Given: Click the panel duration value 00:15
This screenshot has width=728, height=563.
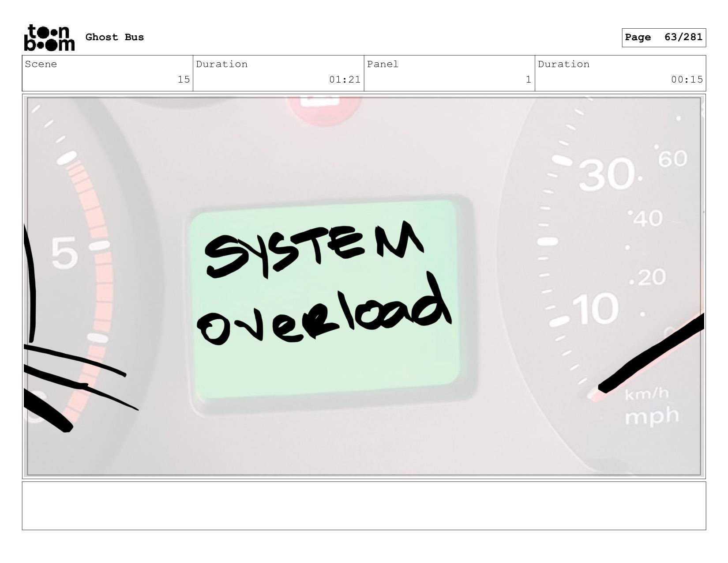Looking at the screenshot, I should [687, 79].
